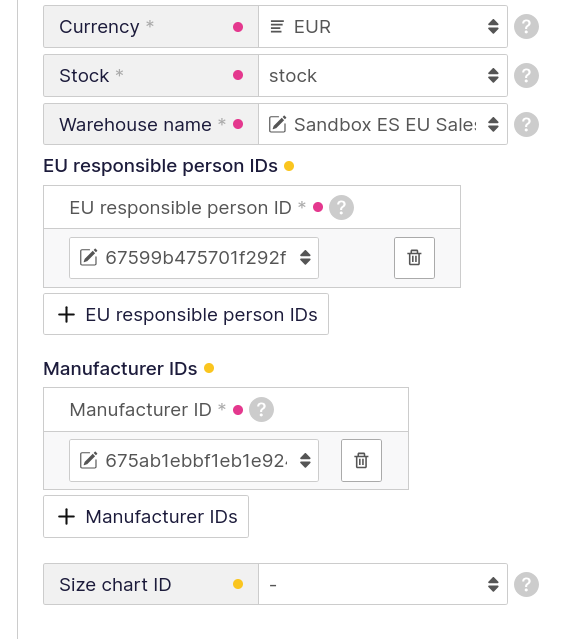
Task: Show help for Warehouse name
Action: coord(526,124)
